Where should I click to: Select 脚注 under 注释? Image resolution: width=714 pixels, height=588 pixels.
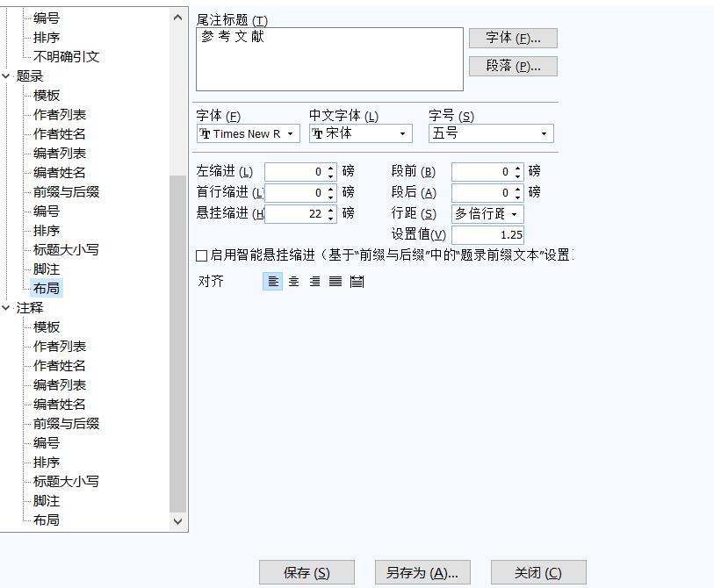pos(47,500)
